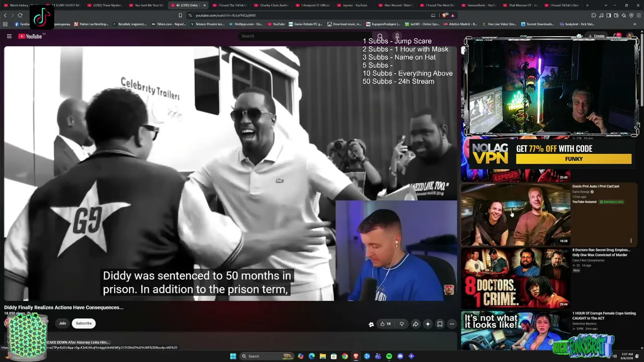
Task: Click the 'Gocin Prvi Auto i Prvi CarCast' title
Action: pos(596,187)
